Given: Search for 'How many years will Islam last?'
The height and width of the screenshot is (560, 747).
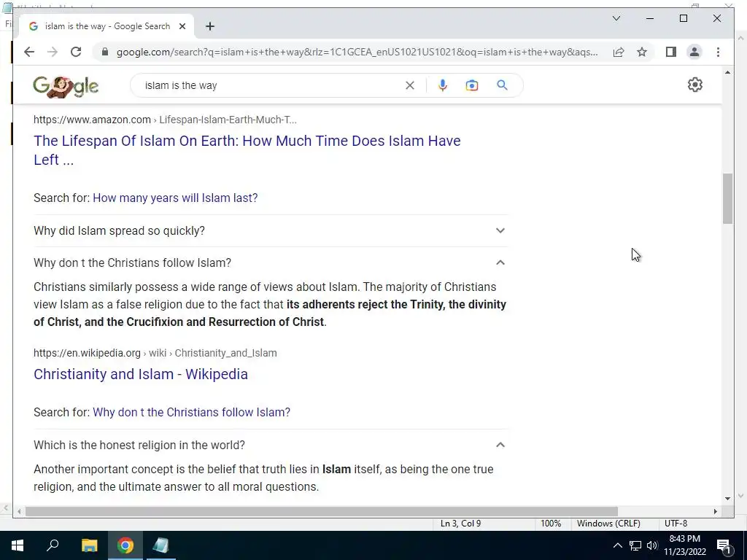Looking at the screenshot, I should point(175,198).
